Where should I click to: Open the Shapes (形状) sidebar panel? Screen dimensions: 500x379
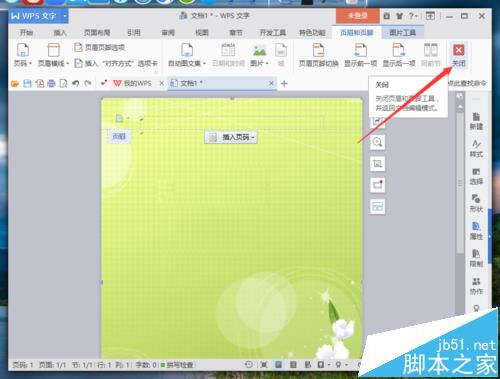pos(476,203)
